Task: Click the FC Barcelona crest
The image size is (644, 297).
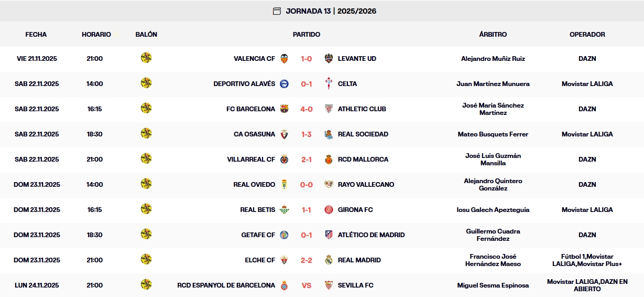Action: (x=284, y=109)
